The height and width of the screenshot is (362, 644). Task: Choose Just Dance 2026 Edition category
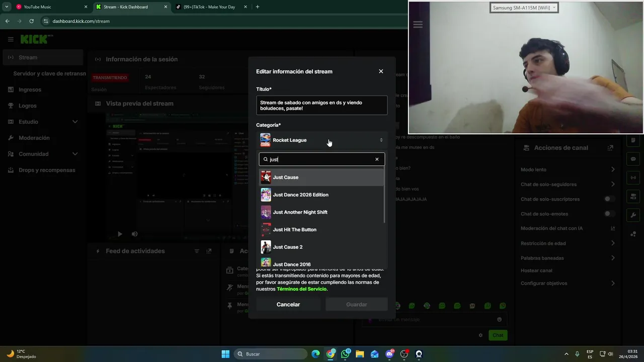[x=322, y=195]
